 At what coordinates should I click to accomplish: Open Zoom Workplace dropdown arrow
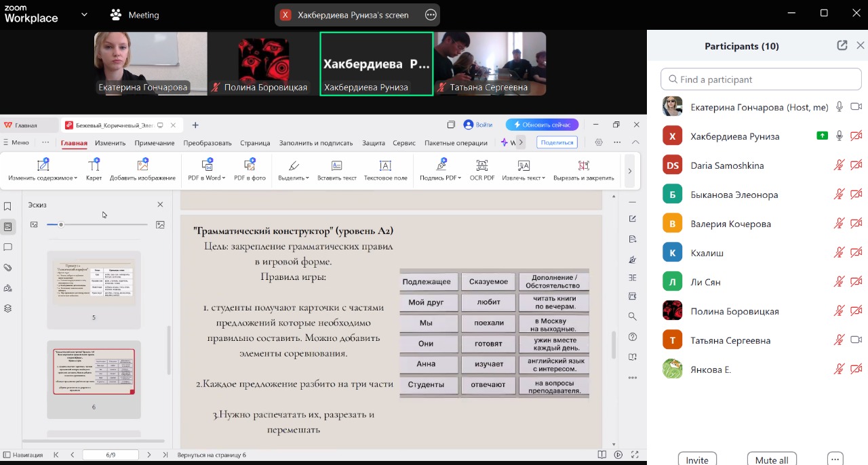(x=84, y=14)
